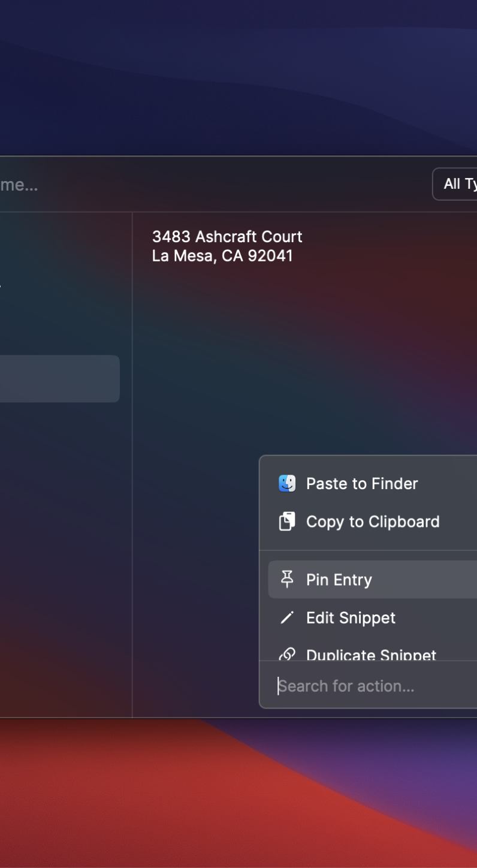The height and width of the screenshot is (868, 477).
Task: Click the 3483 Ashcraft Court address text
Action: tap(227, 237)
